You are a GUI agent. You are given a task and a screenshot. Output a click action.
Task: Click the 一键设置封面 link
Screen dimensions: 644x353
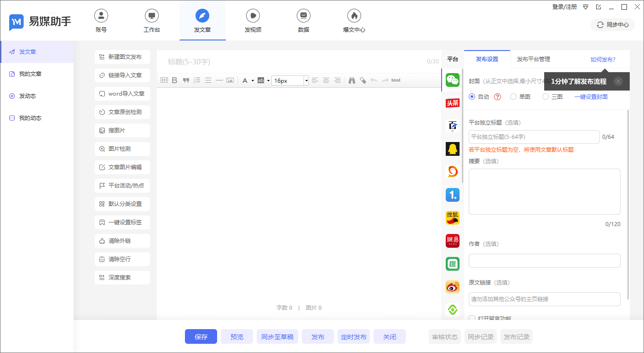(591, 97)
